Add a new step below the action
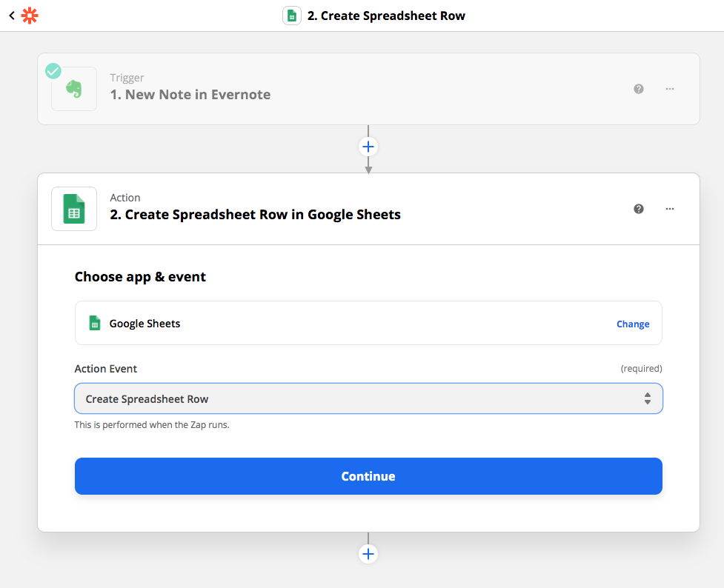 click(368, 554)
